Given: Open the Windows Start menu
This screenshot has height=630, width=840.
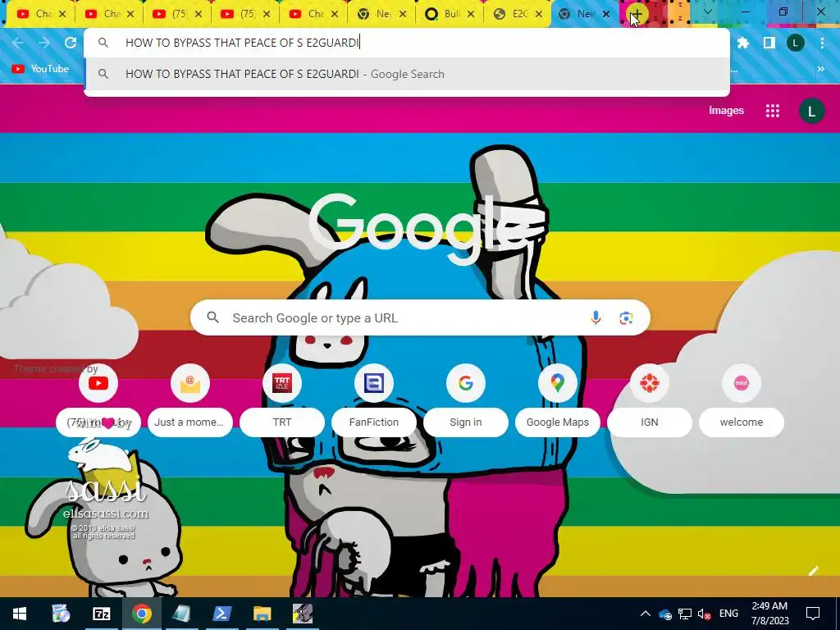Looking at the screenshot, I should coord(20,614).
